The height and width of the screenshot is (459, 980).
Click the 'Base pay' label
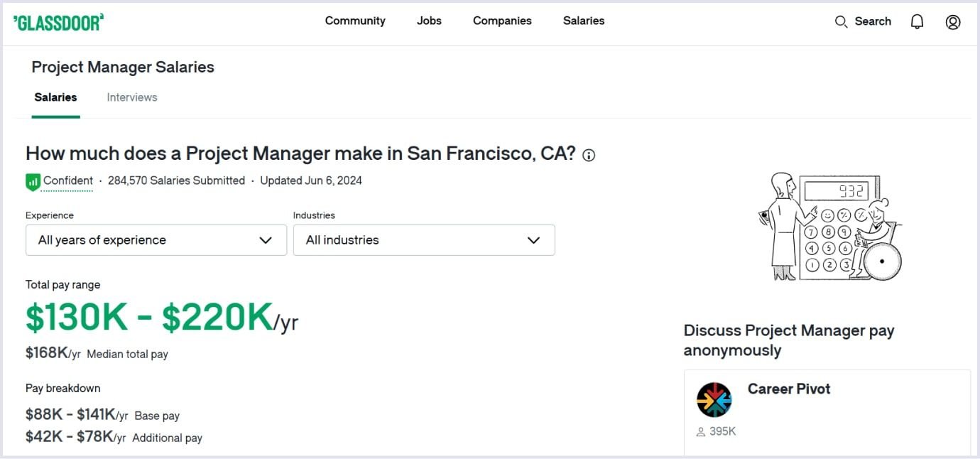tap(157, 416)
